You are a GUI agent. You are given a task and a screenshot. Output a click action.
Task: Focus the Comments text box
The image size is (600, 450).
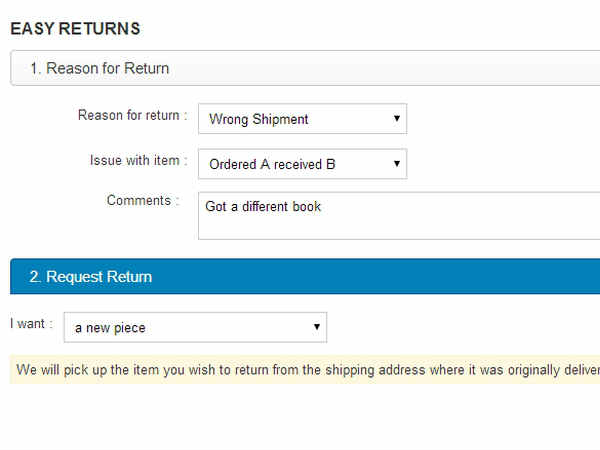click(x=400, y=215)
